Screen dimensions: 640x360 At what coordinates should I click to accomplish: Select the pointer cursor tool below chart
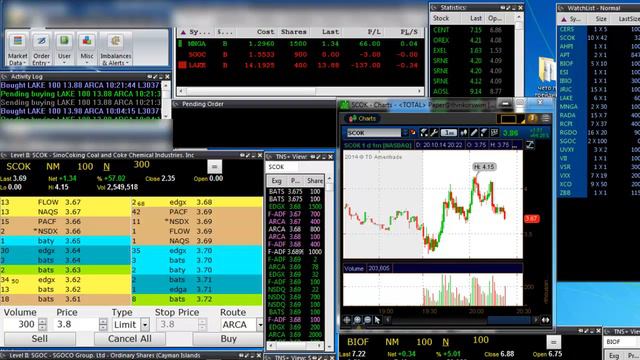click(378, 320)
